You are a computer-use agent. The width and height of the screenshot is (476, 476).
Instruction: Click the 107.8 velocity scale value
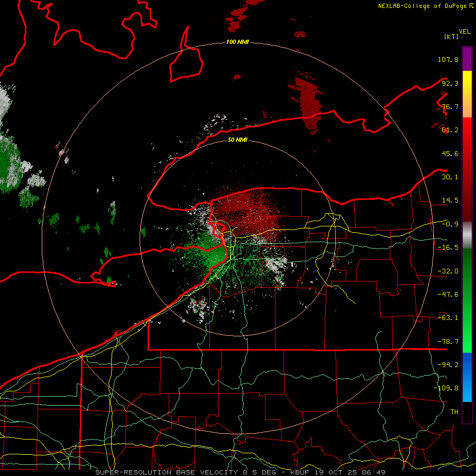(x=448, y=59)
